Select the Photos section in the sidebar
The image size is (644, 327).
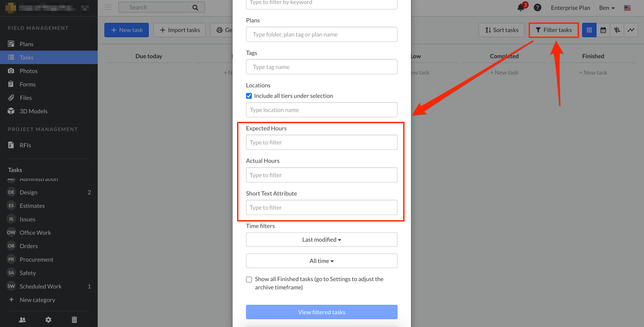[29, 71]
